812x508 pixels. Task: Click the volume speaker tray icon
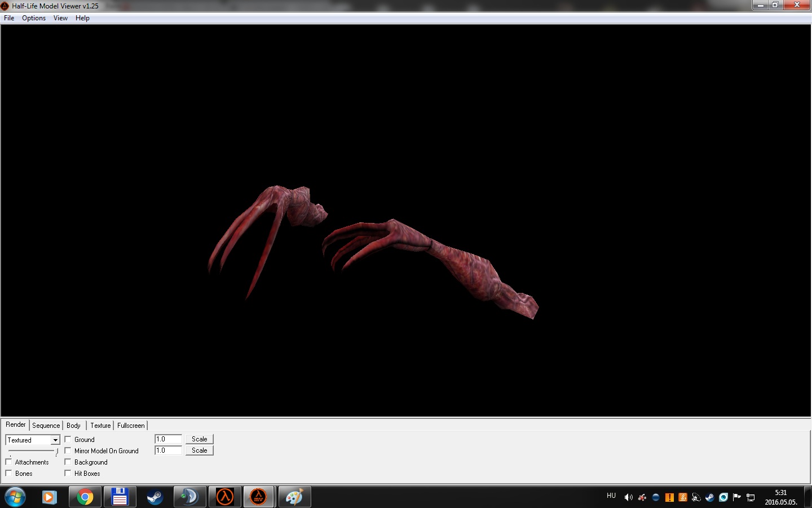(x=628, y=497)
